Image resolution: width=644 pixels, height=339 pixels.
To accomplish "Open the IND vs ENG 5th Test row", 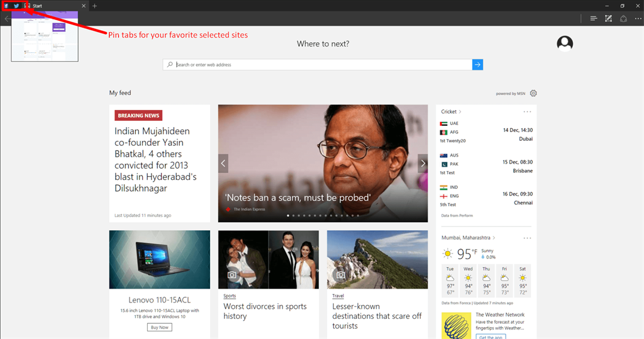I will [486, 196].
